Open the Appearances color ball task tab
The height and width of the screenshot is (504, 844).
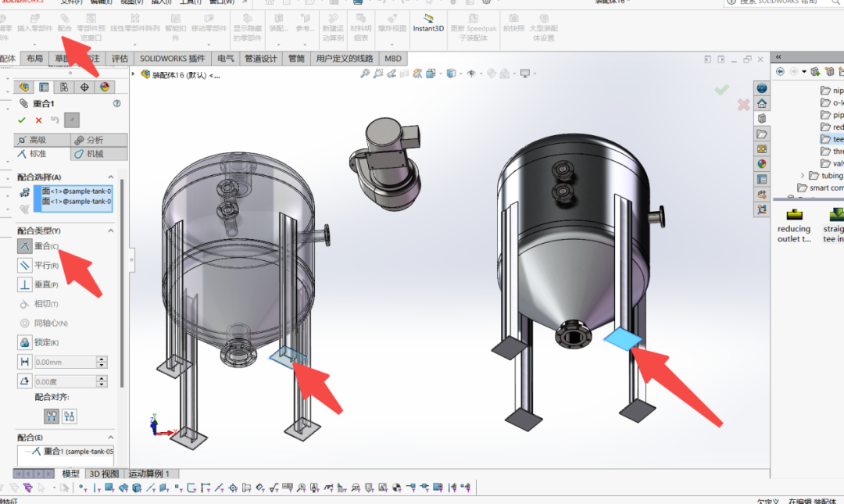pos(762,163)
